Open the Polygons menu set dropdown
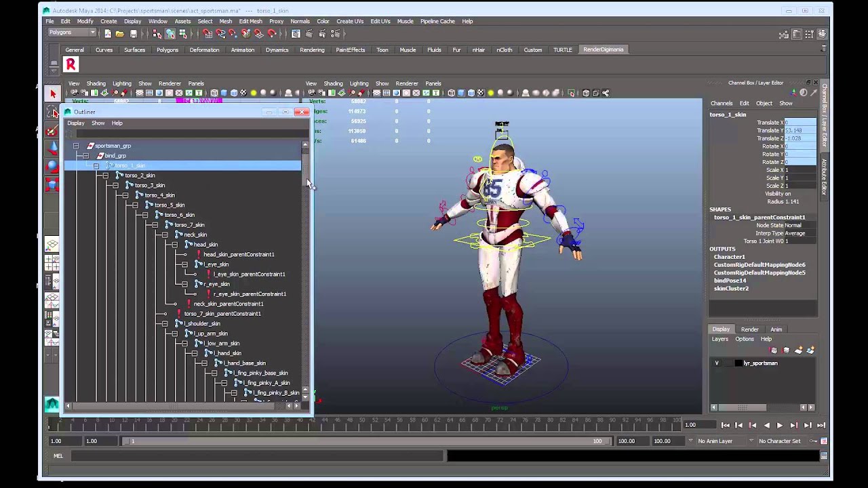Image resolution: width=868 pixels, height=488 pixels. click(92, 33)
